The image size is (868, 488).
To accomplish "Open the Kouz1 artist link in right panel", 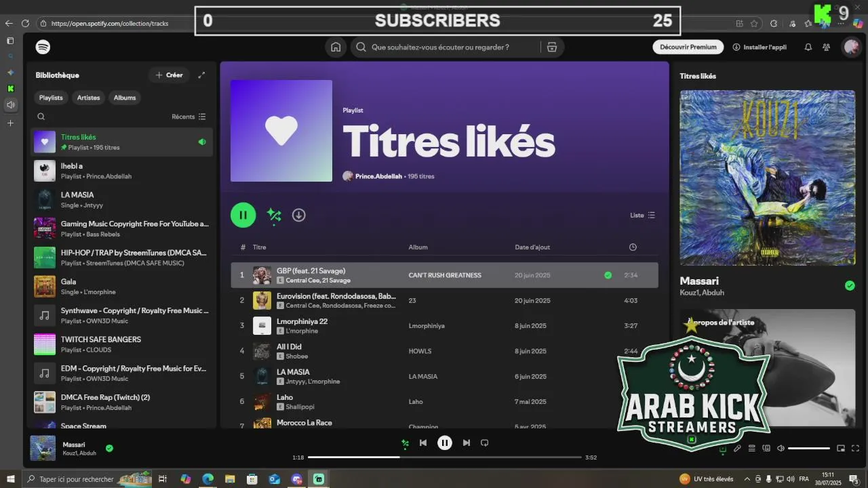I will click(x=689, y=293).
